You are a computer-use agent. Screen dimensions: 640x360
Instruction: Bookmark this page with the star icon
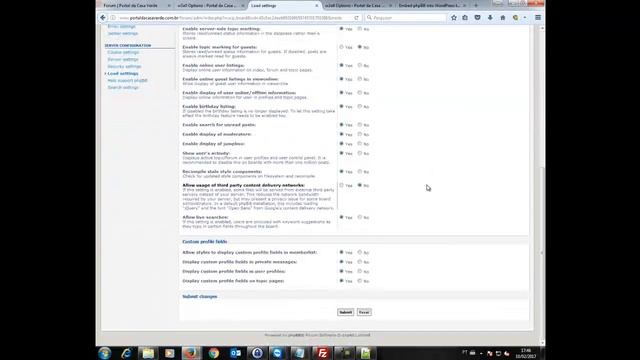click(x=453, y=18)
